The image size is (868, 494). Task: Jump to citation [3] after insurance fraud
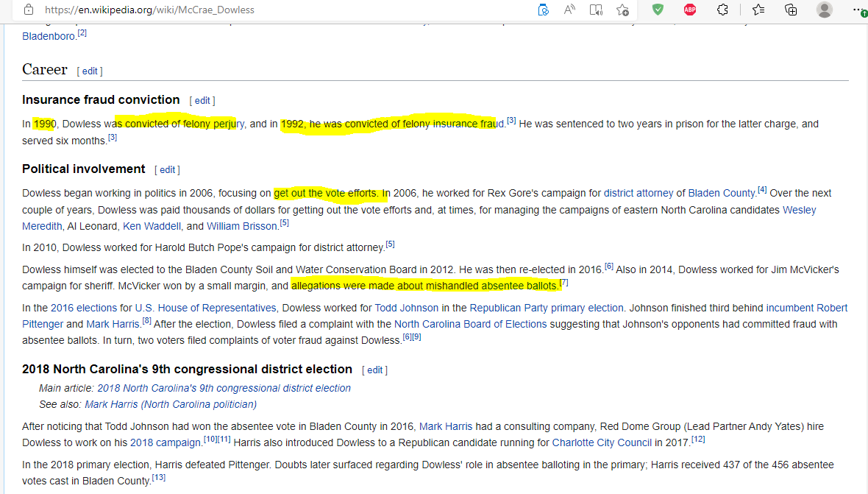point(511,120)
